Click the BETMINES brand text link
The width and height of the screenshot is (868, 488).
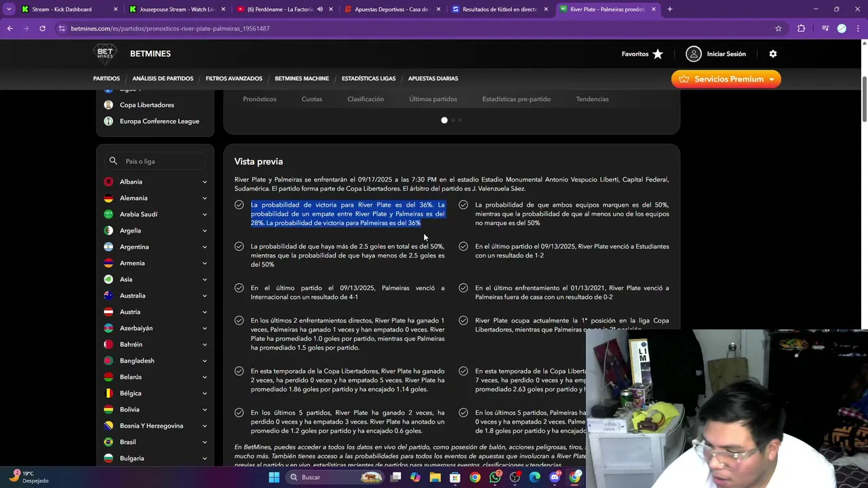tap(151, 54)
